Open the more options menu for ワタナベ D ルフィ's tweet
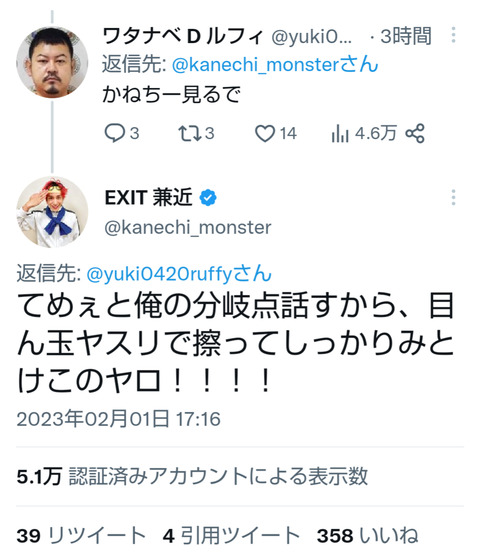Viewport: 480px width, 560px height. (x=454, y=35)
